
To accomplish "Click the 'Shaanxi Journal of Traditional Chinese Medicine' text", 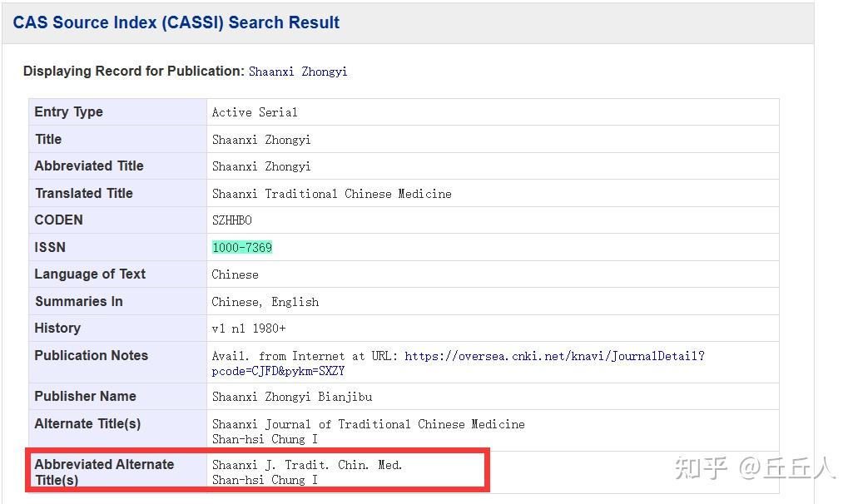I will coord(368,424).
